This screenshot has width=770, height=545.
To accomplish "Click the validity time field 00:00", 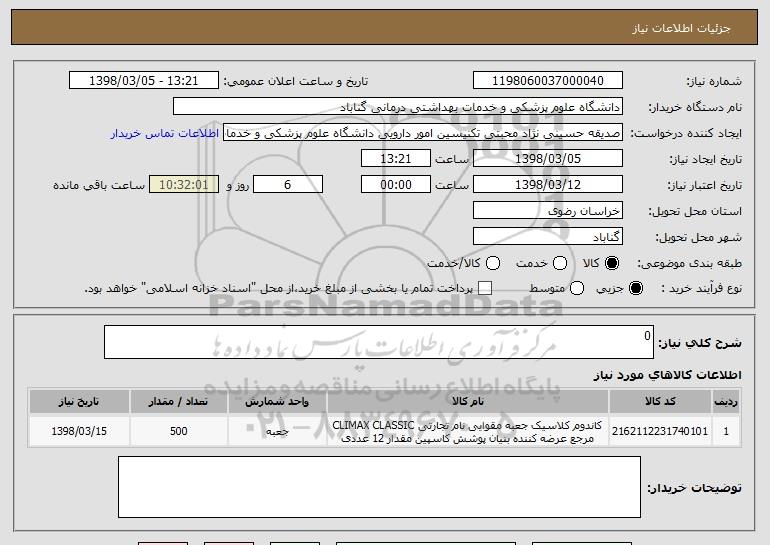I will coord(396,185).
